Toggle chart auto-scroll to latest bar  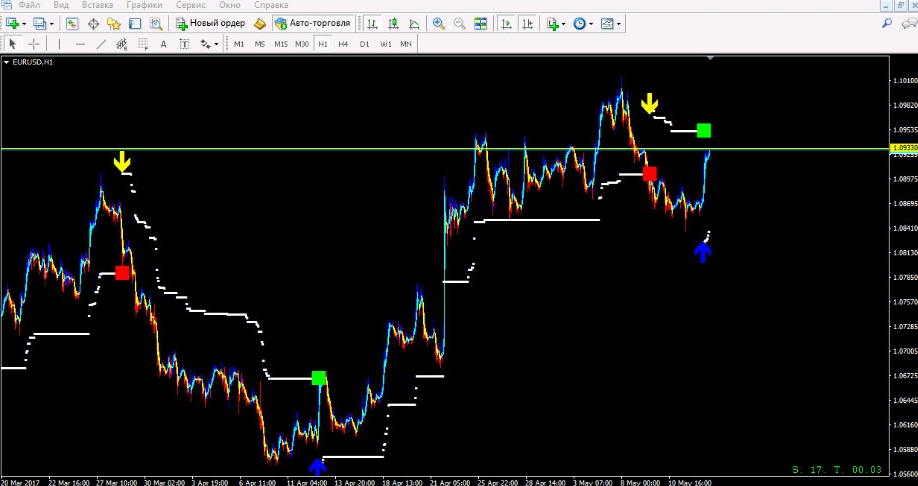[507, 23]
